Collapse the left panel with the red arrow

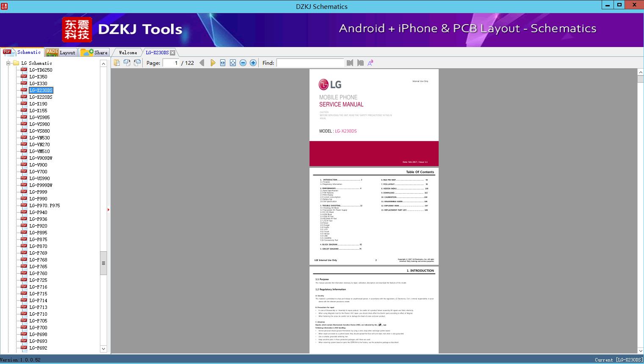coord(108,210)
